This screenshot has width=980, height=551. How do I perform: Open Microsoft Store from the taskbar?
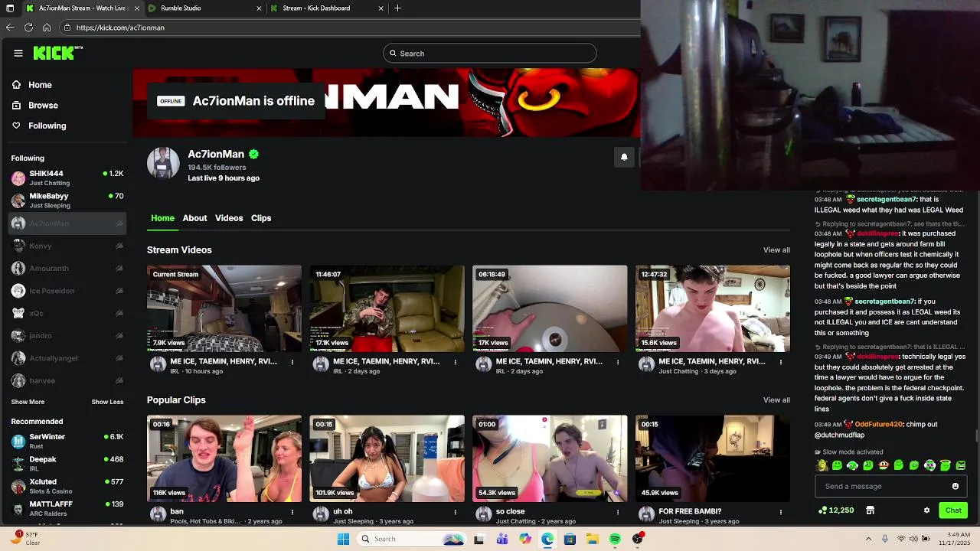tap(570, 540)
